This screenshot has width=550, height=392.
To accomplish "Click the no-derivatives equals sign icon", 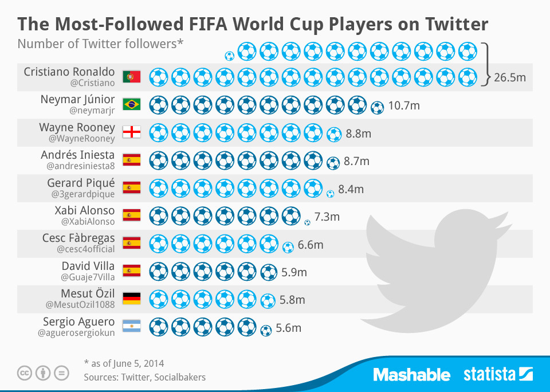I will point(61,373).
